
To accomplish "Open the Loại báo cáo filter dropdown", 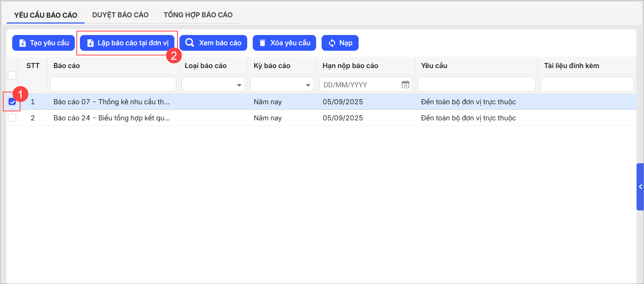I will 213,85.
